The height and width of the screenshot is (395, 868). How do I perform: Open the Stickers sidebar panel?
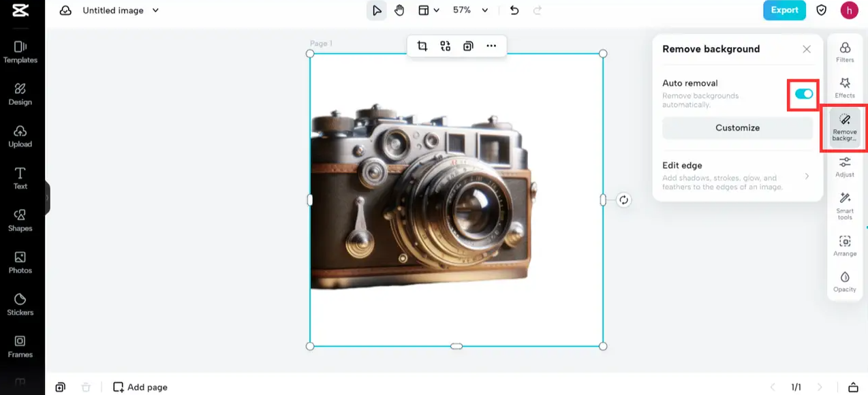(20, 304)
